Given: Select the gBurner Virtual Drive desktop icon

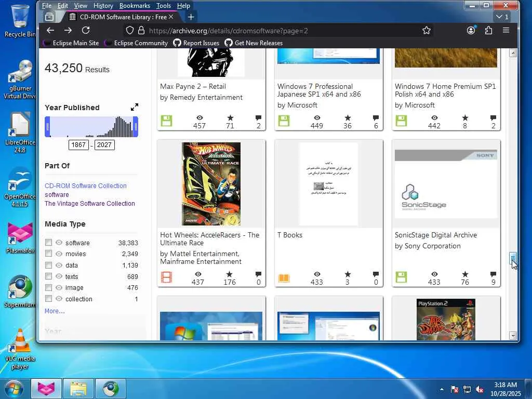Looking at the screenshot, I should point(20,79).
